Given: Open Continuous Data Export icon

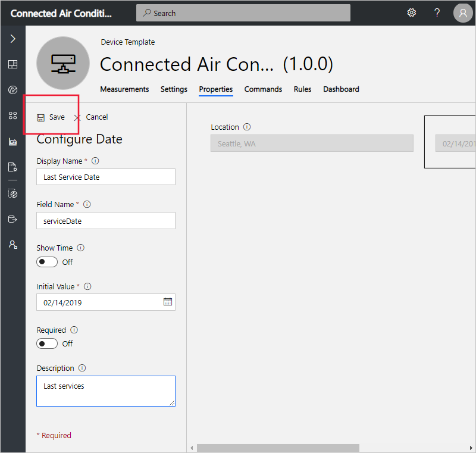Looking at the screenshot, I should click(12, 219).
